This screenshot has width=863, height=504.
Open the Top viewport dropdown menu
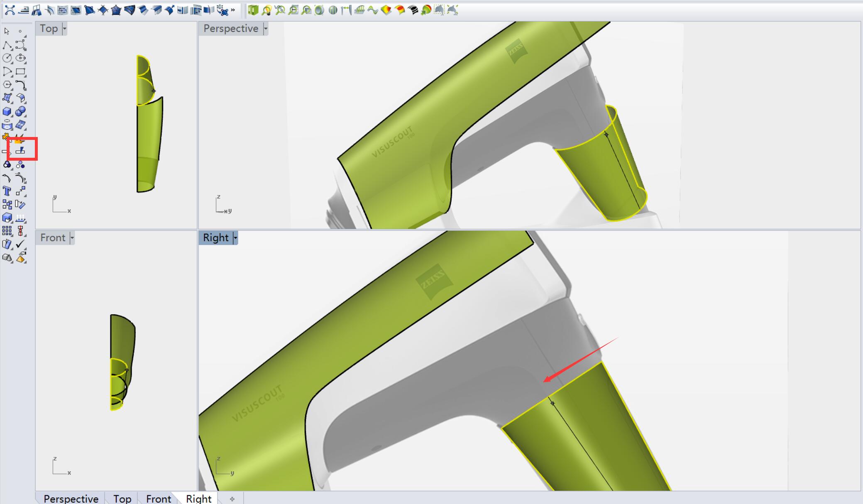pos(64,29)
